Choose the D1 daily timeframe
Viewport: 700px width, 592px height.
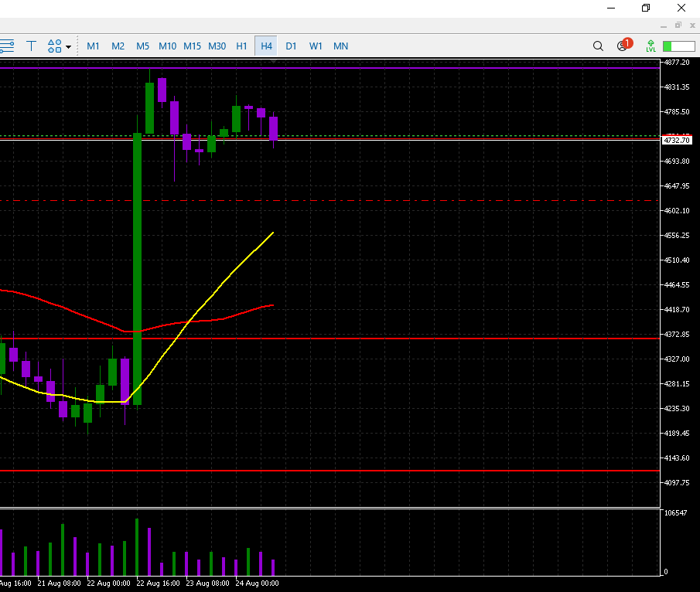click(291, 46)
